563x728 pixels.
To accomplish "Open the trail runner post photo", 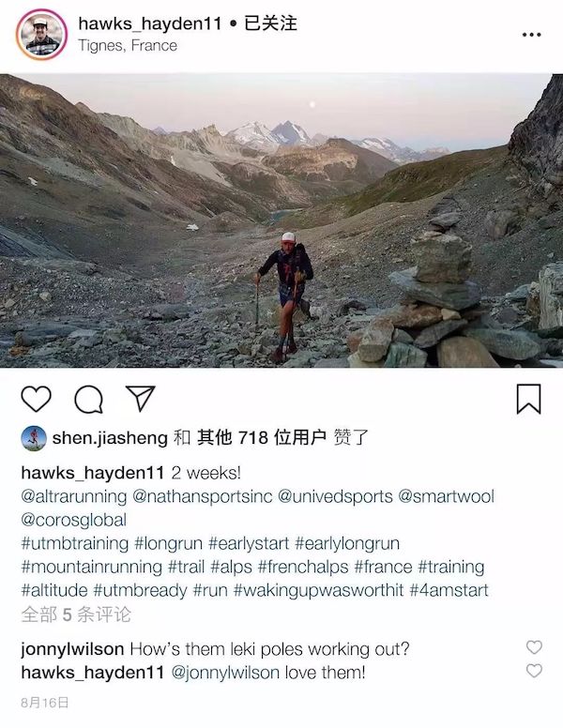I will tap(281, 220).
